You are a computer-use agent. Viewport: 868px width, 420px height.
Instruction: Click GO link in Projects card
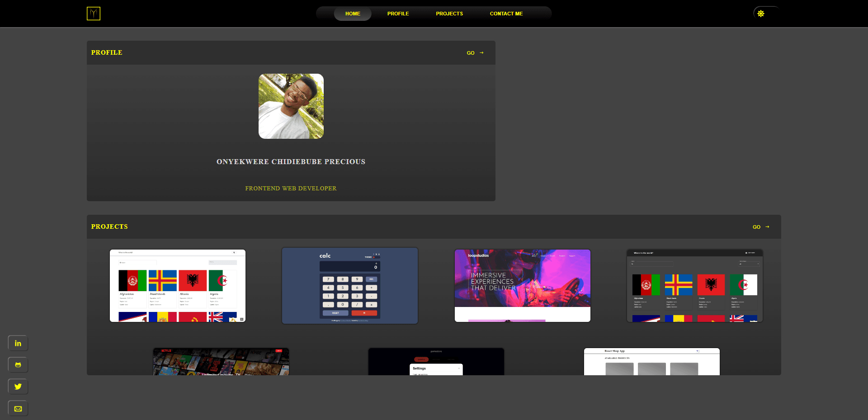coord(761,227)
